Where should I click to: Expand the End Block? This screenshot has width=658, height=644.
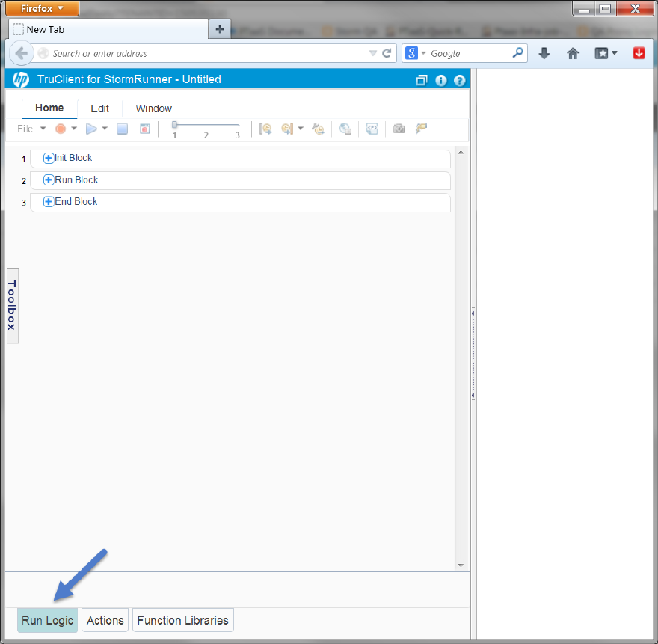(x=49, y=202)
